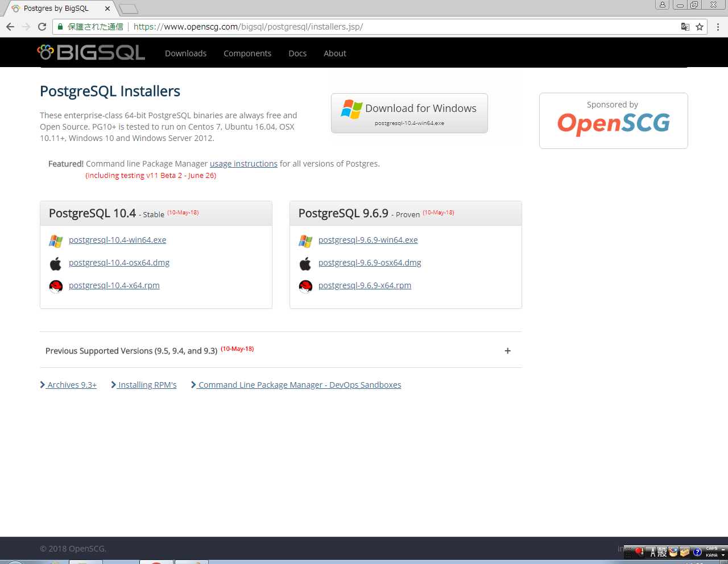Click Apple icon beside postgresql-9.6.9-osx64.dmg
The height and width of the screenshot is (564, 728).
(x=305, y=264)
